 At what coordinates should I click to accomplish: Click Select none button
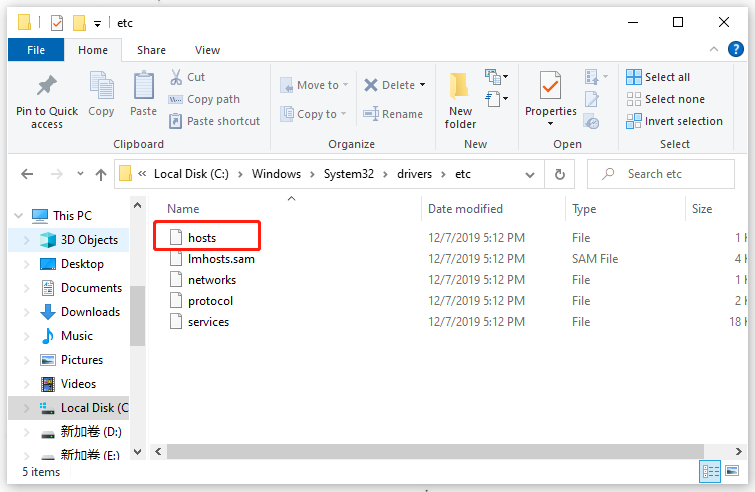pyautogui.click(x=665, y=99)
